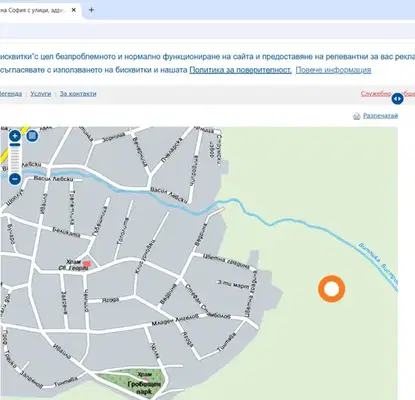Screen dimensions: 415x400
Task: Click the blue double-arrow panel toggle
Action: point(397,99)
